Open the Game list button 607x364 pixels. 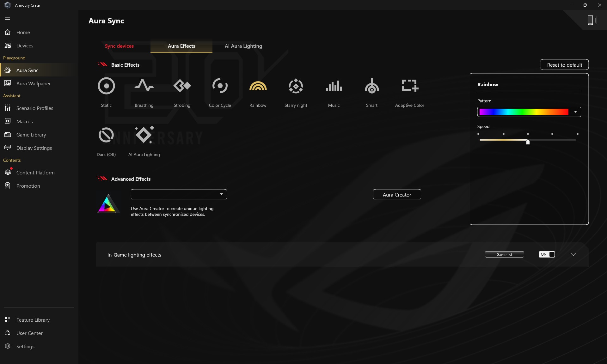tap(504, 254)
